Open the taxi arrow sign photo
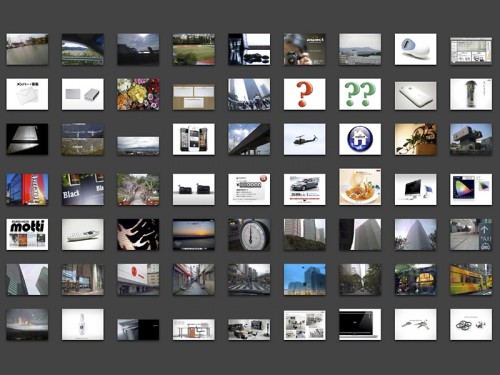 (x=471, y=234)
